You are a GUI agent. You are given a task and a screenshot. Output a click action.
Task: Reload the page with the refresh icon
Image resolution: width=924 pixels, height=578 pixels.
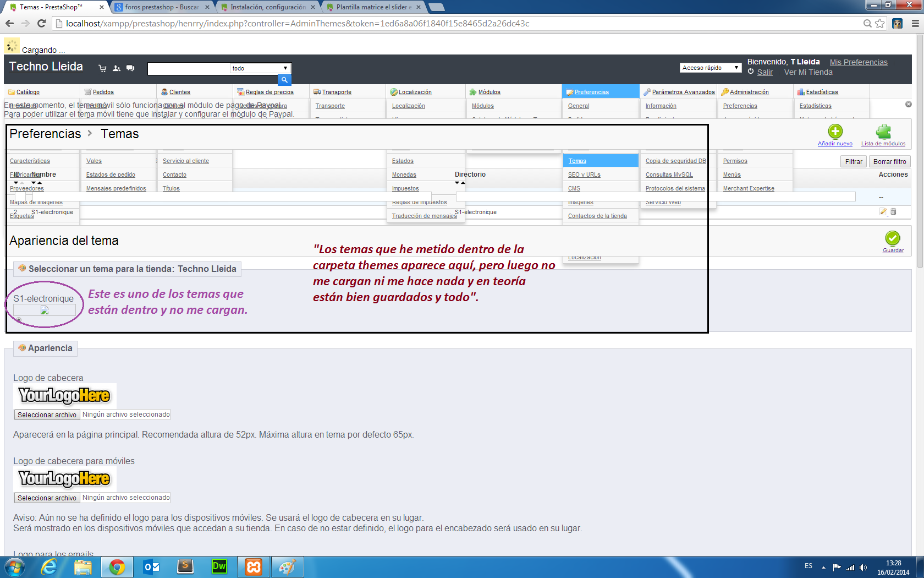41,23
